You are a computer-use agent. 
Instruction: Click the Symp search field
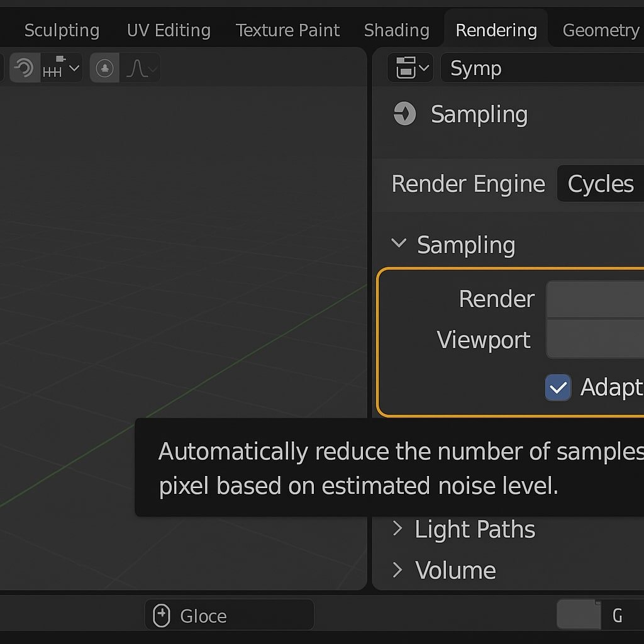(x=542, y=68)
